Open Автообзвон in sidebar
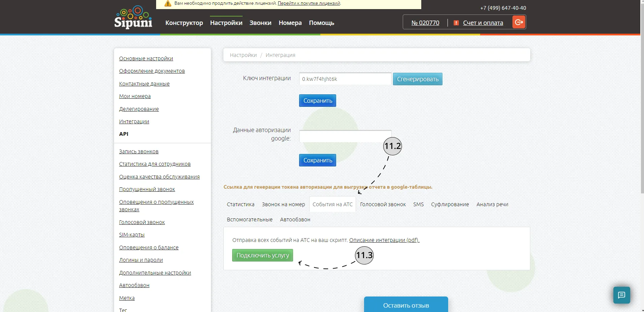Image resolution: width=644 pixels, height=312 pixels. coord(134,285)
